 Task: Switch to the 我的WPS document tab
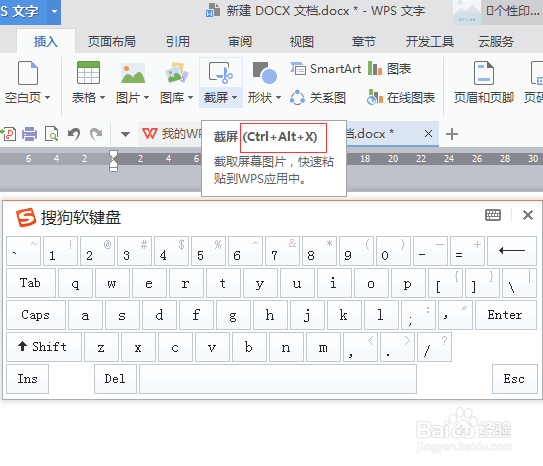[170, 134]
